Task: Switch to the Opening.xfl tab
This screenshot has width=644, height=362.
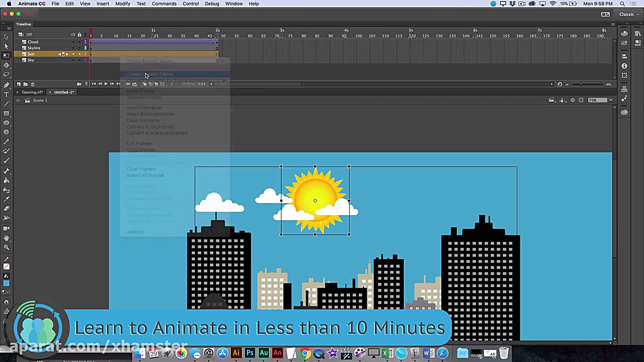Action: click(32, 92)
